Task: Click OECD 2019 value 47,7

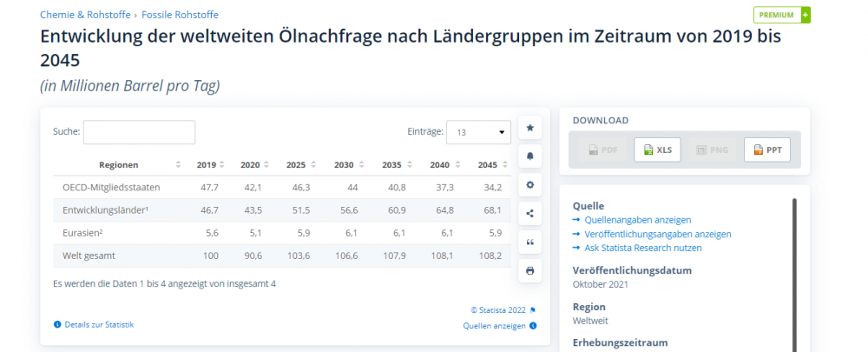Action: (209, 188)
